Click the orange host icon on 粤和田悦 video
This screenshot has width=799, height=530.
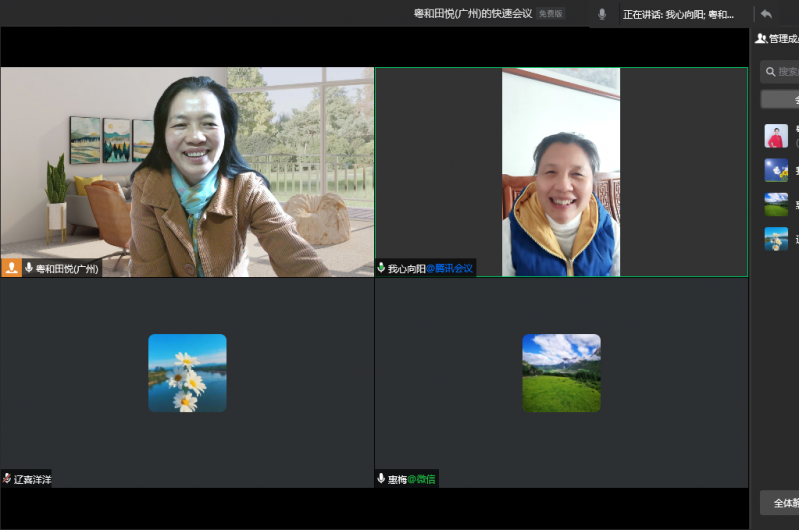[11, 268]
